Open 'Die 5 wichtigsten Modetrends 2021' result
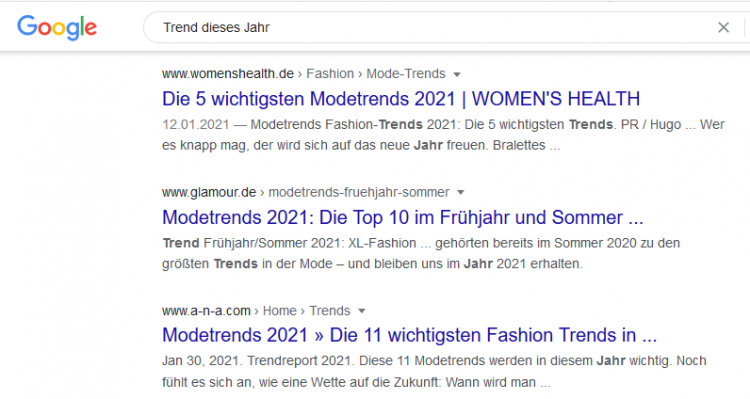 [401, 99]
